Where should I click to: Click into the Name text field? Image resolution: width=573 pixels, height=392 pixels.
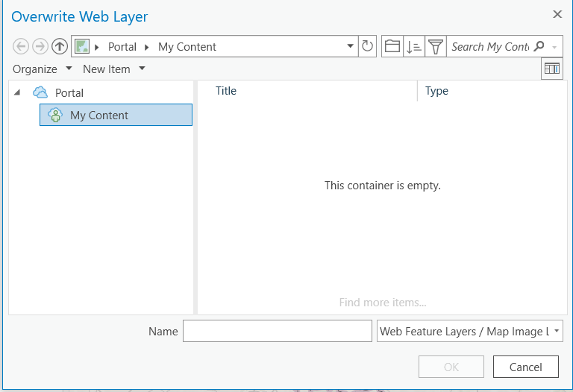tap(277, 331)
